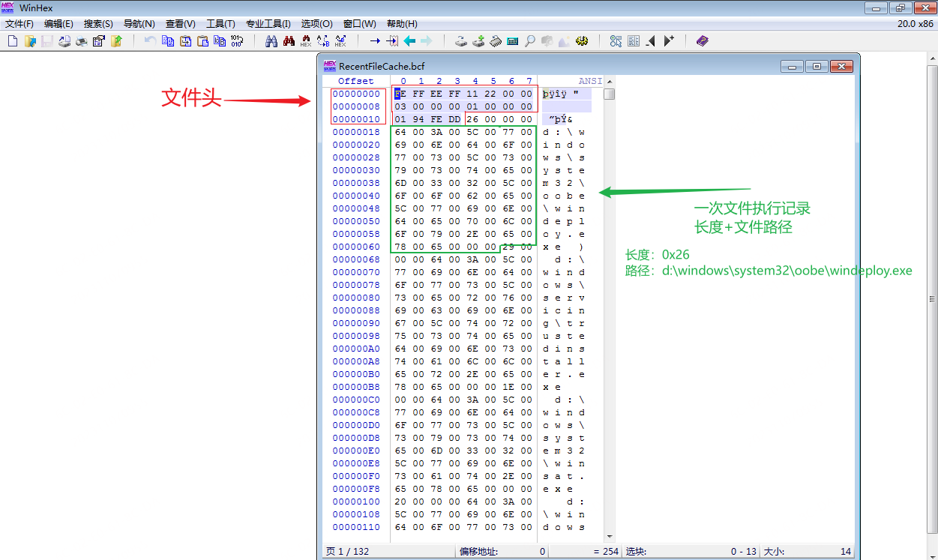Open the 文件(F) menu
This screenshot has height=560, width=938.
tap(19, 24)
